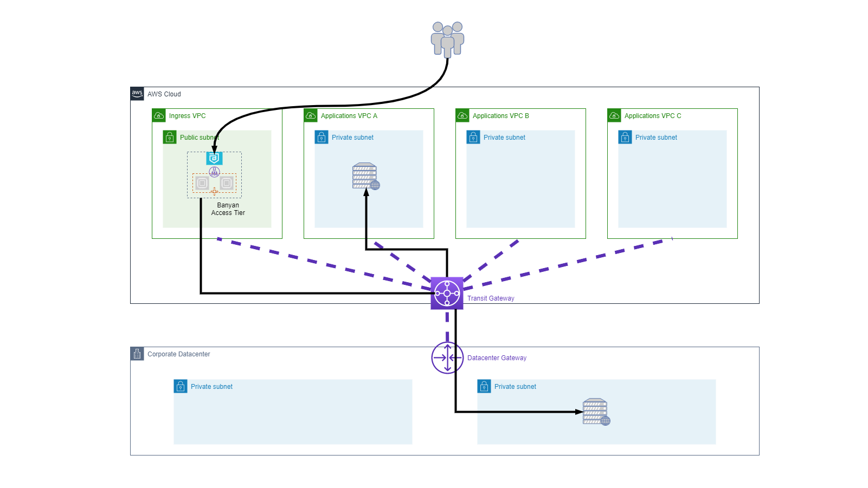
Task: Click the Applications VPC C cloud icon
Action: click(614, 115)
